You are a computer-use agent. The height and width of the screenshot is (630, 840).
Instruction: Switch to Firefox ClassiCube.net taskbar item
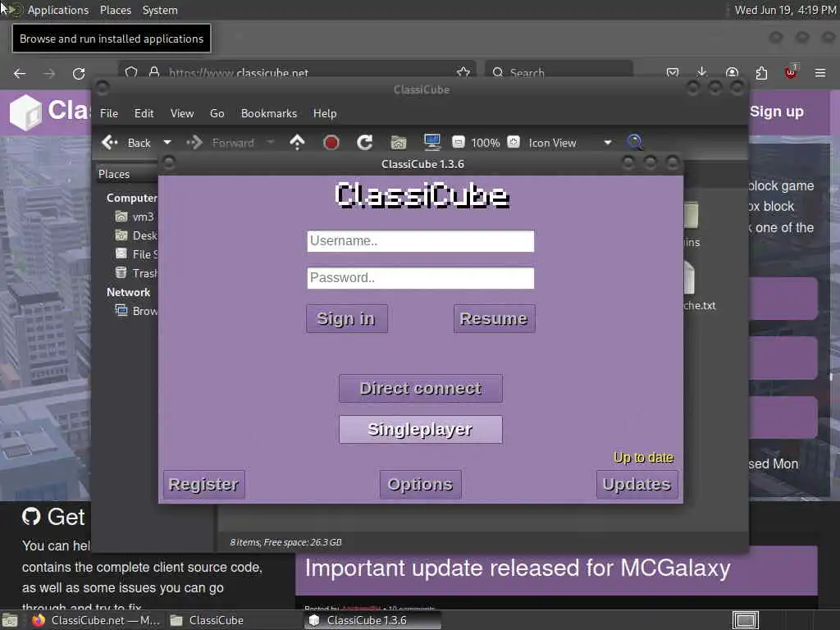pyautogui.click(x=95, y=620)
